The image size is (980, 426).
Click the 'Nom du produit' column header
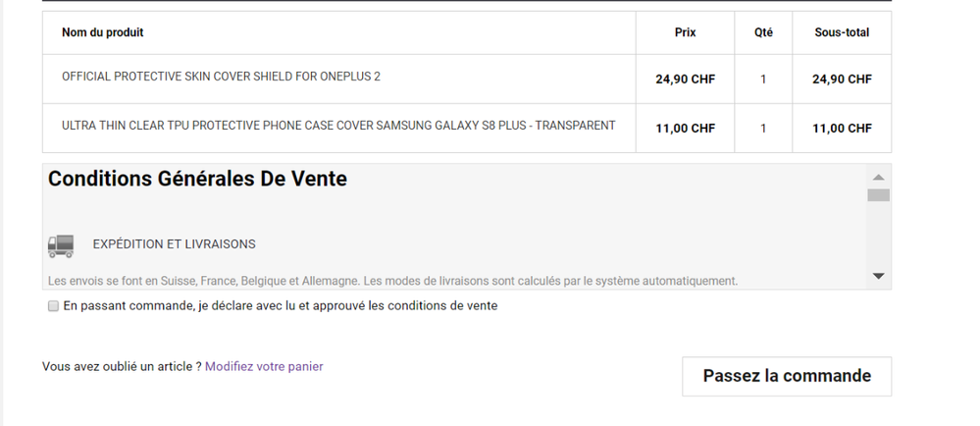tap(103, 32)
